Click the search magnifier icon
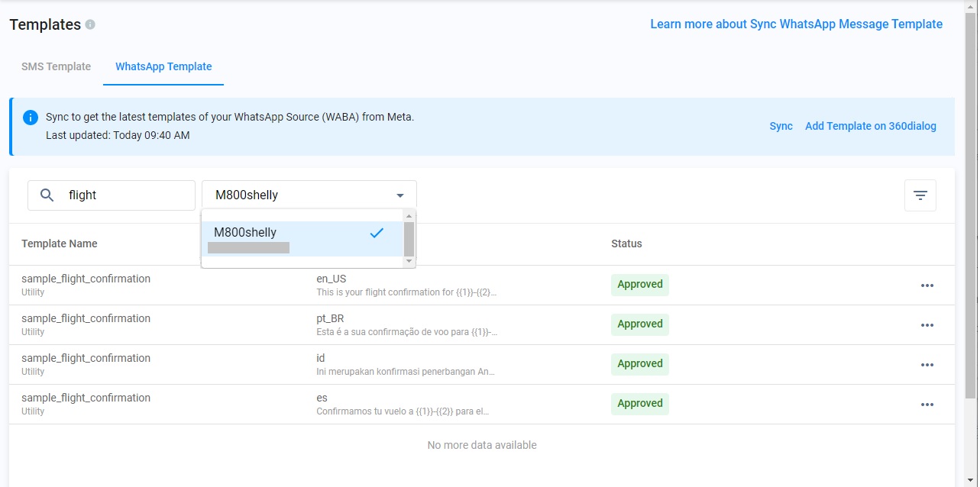Screen dimensions: 980x487 pos(47,195)
